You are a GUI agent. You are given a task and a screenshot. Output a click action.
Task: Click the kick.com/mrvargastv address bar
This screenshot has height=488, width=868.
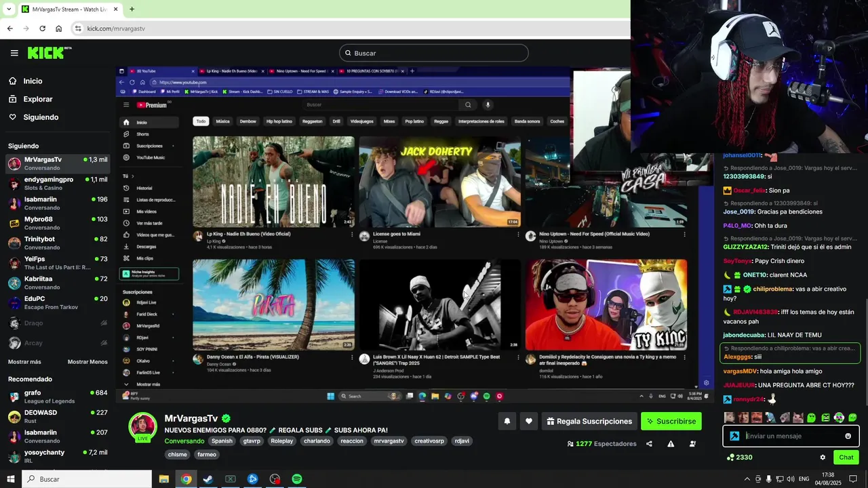116,28
